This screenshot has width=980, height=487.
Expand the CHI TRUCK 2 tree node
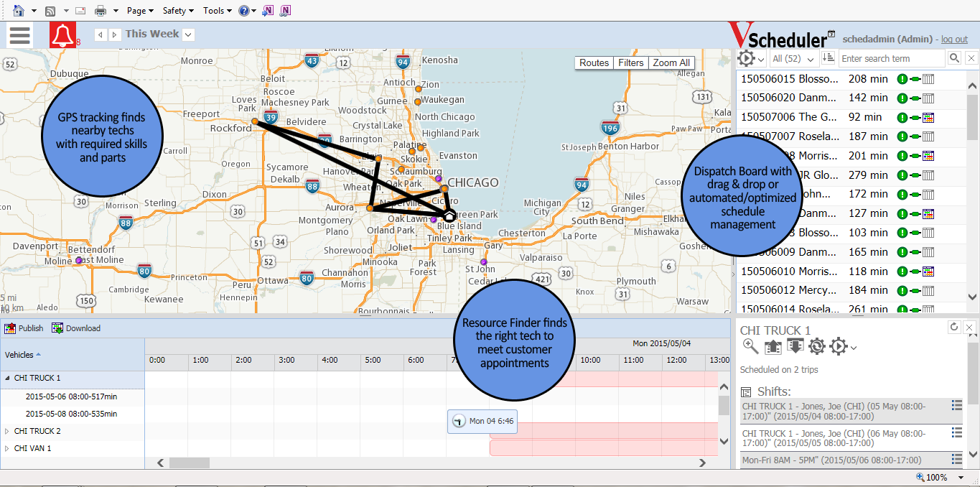coord(7,431)
